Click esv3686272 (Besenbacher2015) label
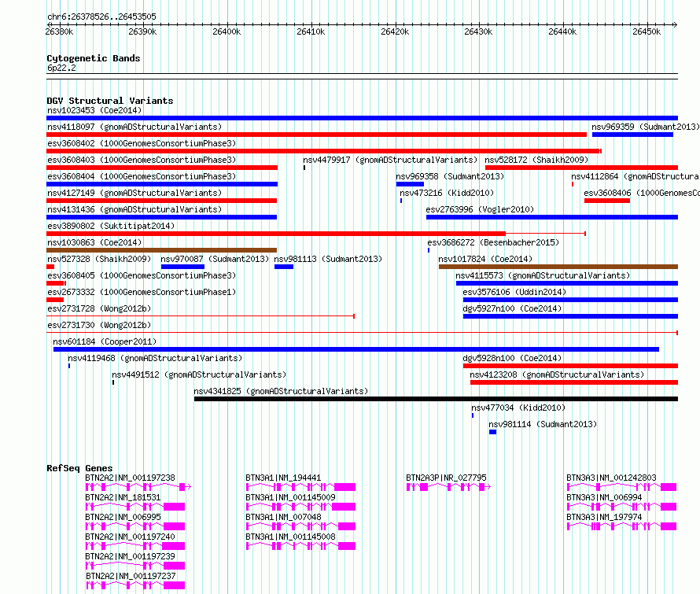Screen dimensions: 700x594 493,242
